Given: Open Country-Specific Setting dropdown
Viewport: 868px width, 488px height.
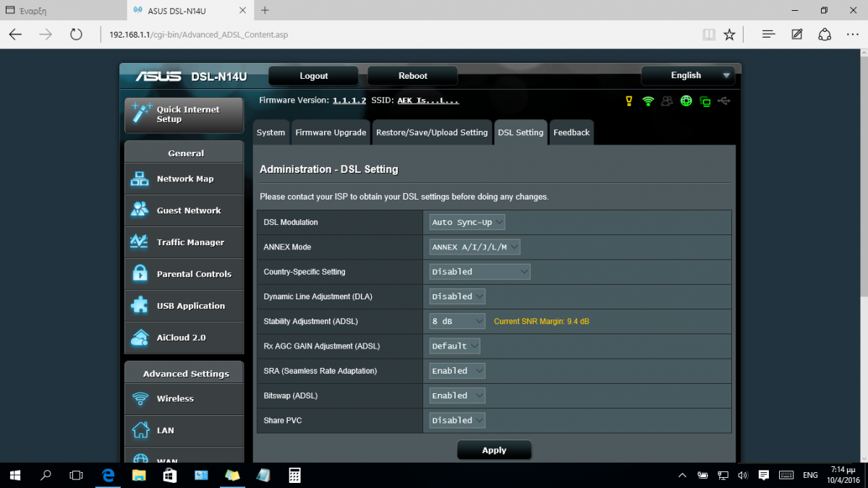Looking at the screenshot, I should 480,272.
